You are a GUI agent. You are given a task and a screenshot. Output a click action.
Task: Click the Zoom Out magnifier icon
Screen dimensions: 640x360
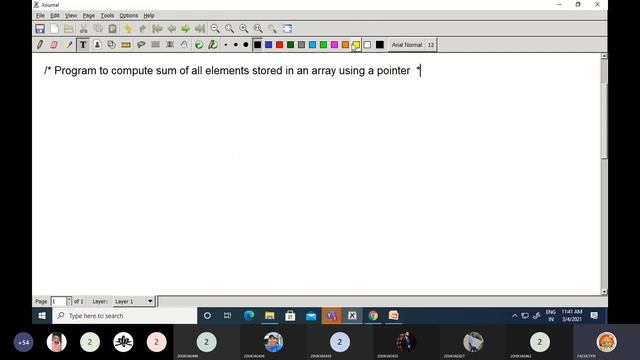215,29
